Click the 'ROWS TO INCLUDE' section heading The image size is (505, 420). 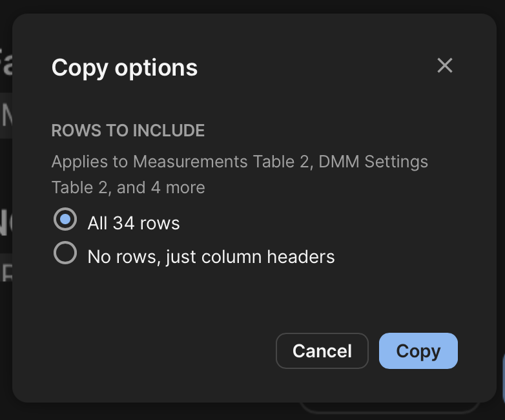[x=128, y=131]
